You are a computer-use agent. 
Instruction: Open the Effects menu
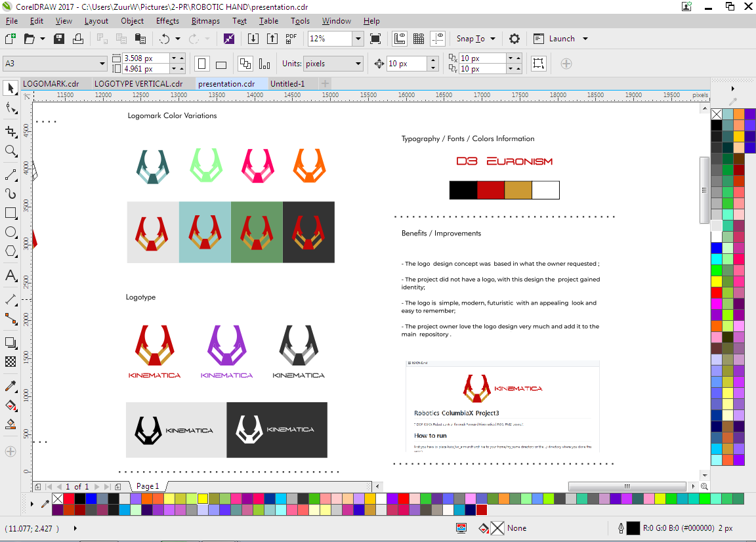(x=167, y=21)
